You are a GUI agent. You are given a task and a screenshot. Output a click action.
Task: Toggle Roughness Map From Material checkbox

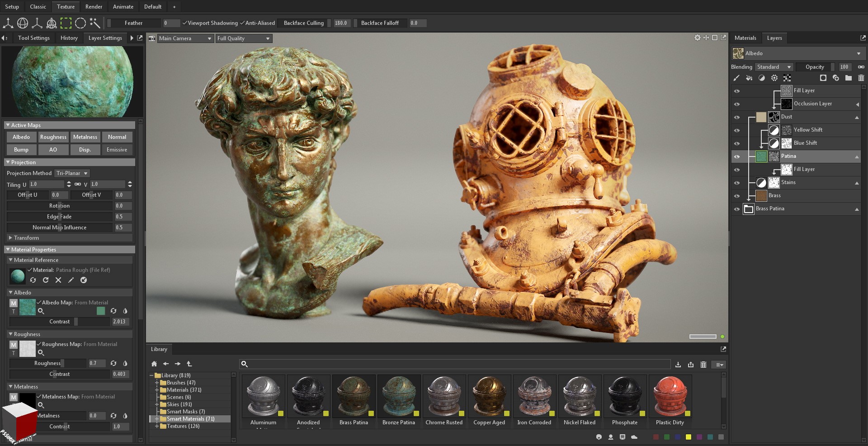pyautogui.click(x=39, y=344)
